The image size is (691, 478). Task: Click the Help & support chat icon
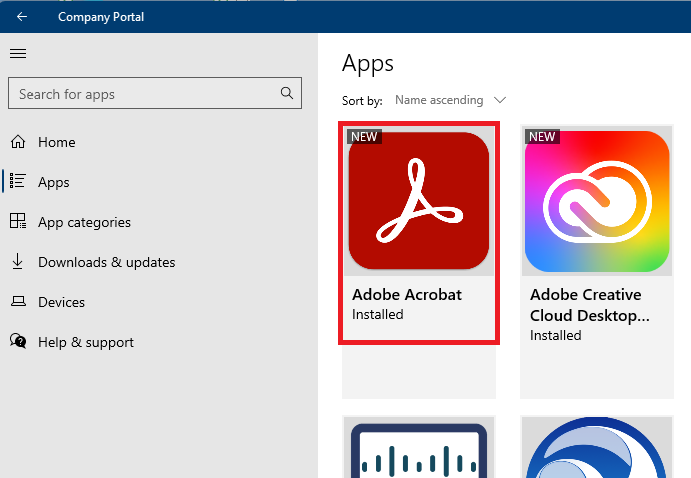18,342
